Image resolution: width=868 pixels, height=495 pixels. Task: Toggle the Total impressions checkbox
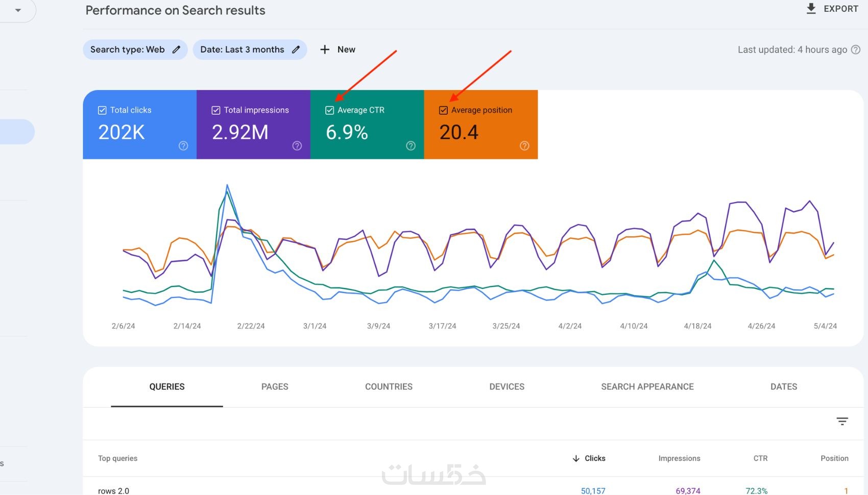coord(216,110)
